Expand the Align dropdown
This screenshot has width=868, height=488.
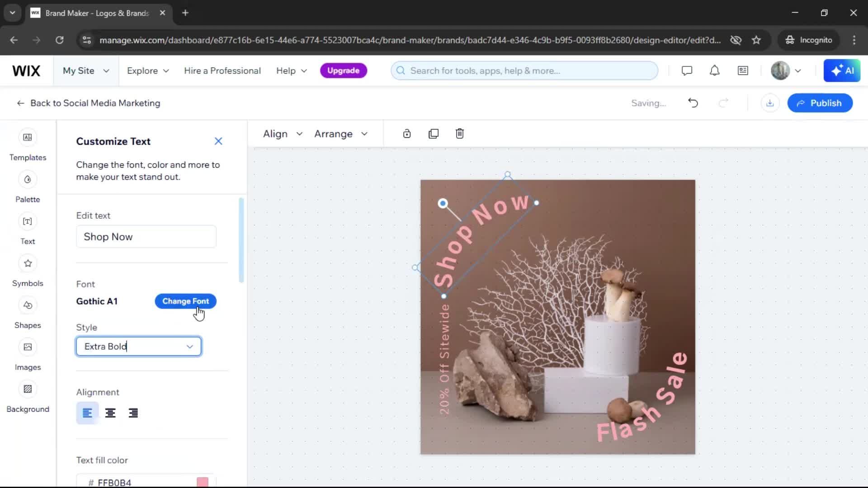tap(283, 134)
